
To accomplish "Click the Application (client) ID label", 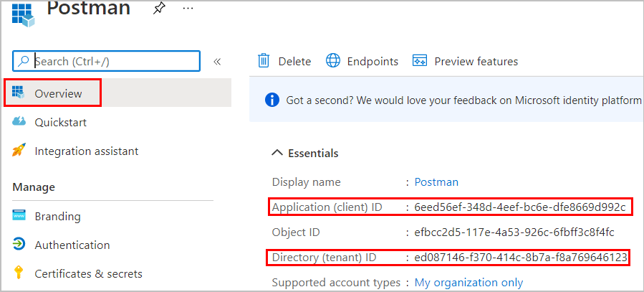I will (x=327, y=207).
